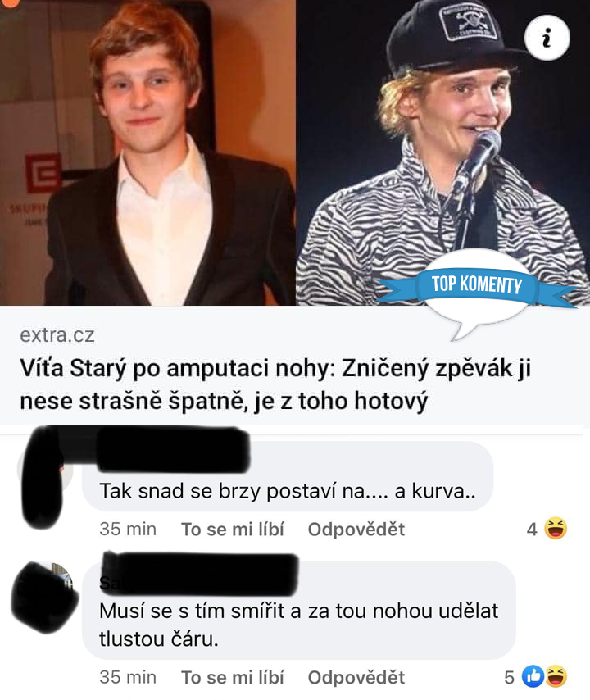Image resolution: width=590 pixels, height=700 pixels.
Task: Reply to second comment via Odpovědět
Action: (x=356, y=678)
